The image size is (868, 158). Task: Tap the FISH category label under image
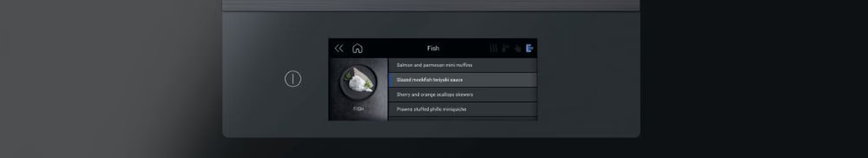point(358,109)
